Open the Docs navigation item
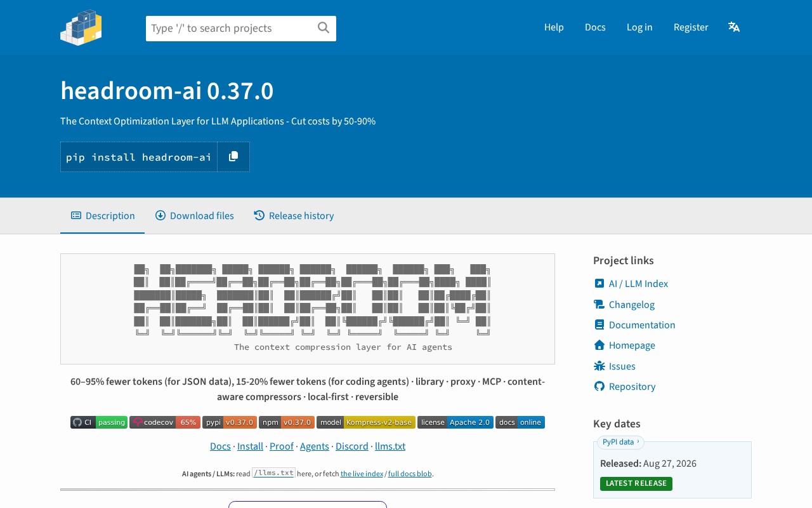The height and width of the screenshot is (508, 812). (595, 27)
